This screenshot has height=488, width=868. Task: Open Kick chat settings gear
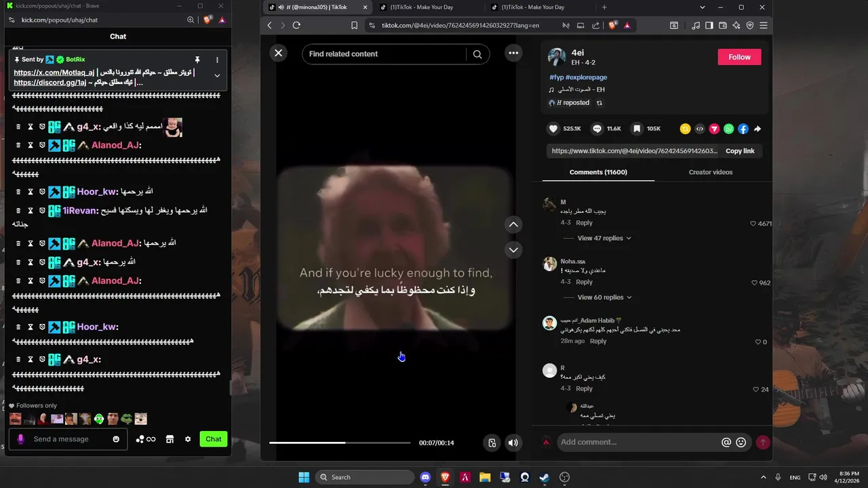tap(188, 439)
